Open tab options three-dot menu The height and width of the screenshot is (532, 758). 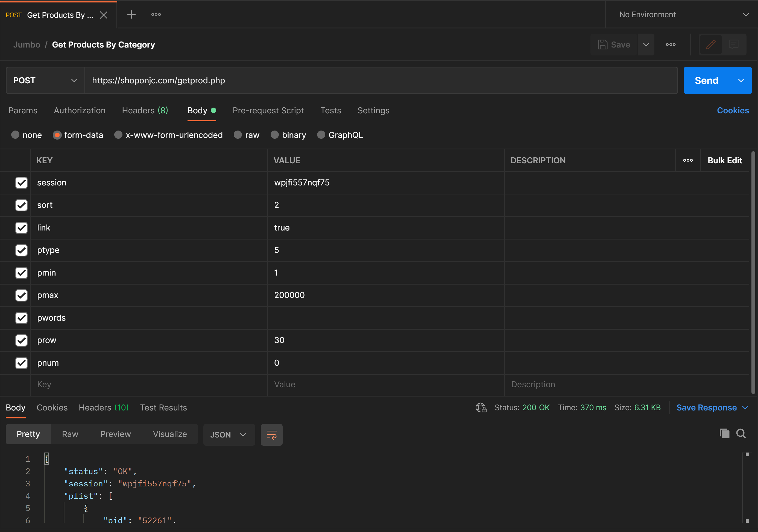pos(156,14)
